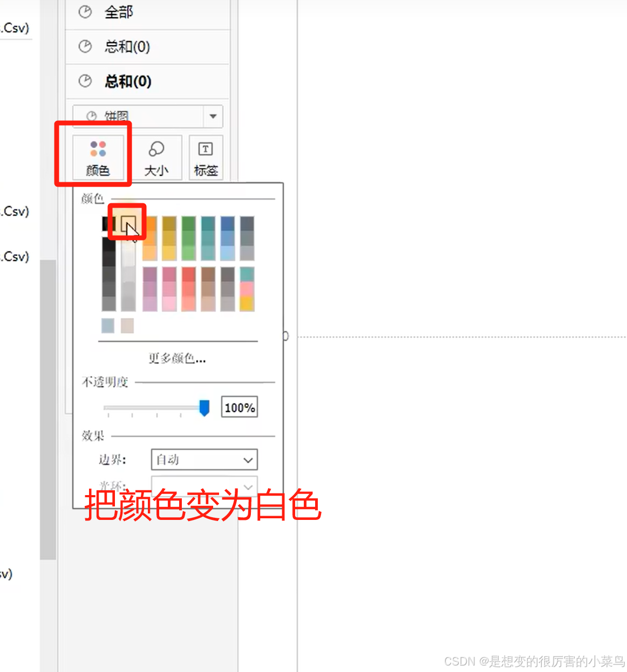Pick the darkest red swatch
Image resolution: width=627 pixels, height=672 pixels.
(189, 275)
